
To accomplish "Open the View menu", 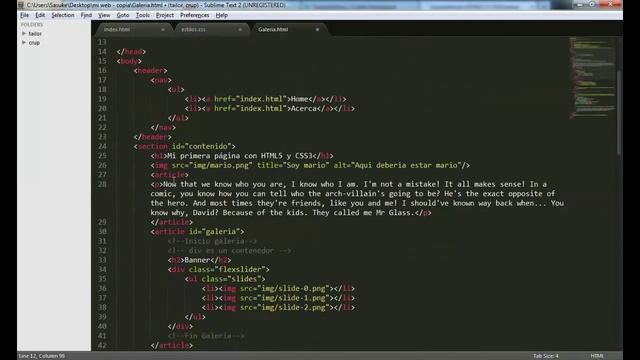I will (x=104, y=15).
